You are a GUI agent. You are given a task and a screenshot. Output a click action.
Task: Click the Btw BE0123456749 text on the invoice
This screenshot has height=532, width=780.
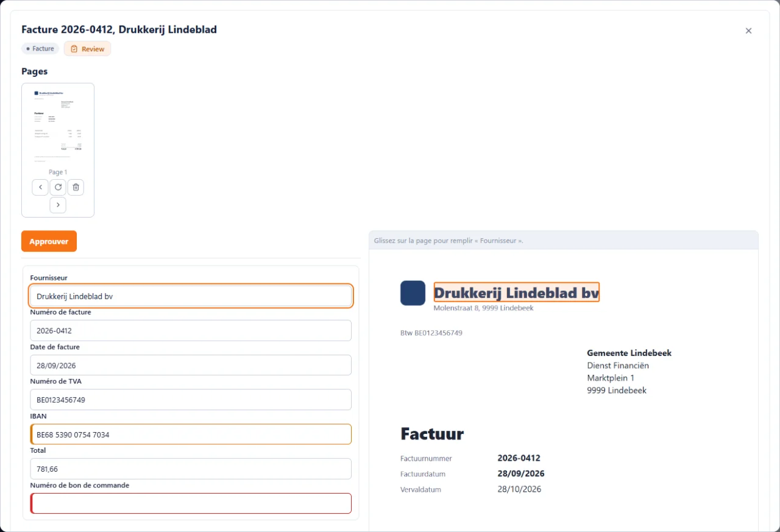431,333
